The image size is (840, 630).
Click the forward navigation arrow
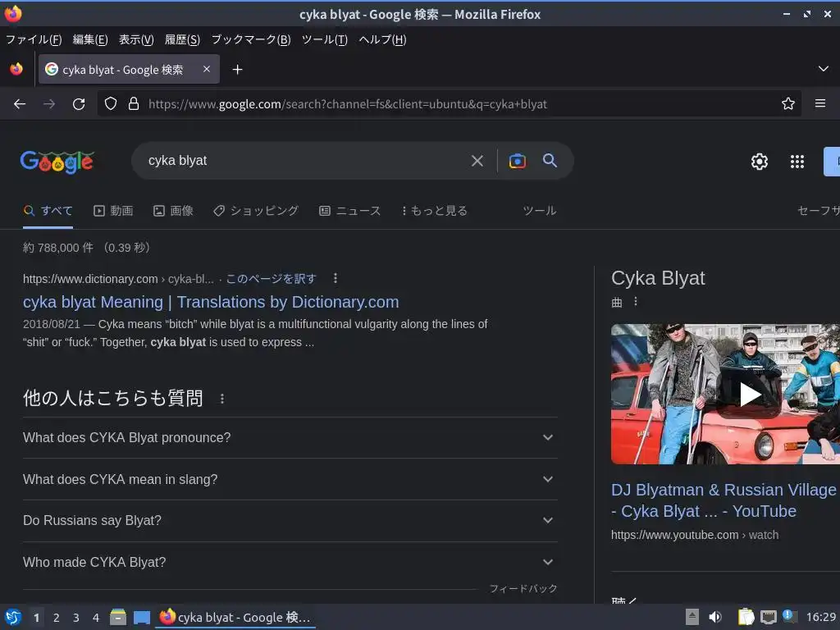pyautogui.click(x=49, y=104)
